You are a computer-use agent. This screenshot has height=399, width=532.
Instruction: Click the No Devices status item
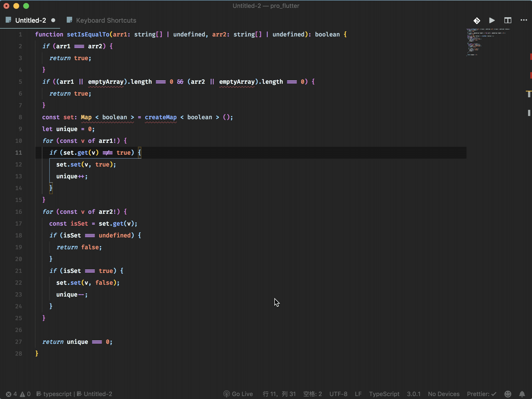(x=444, y=394)
